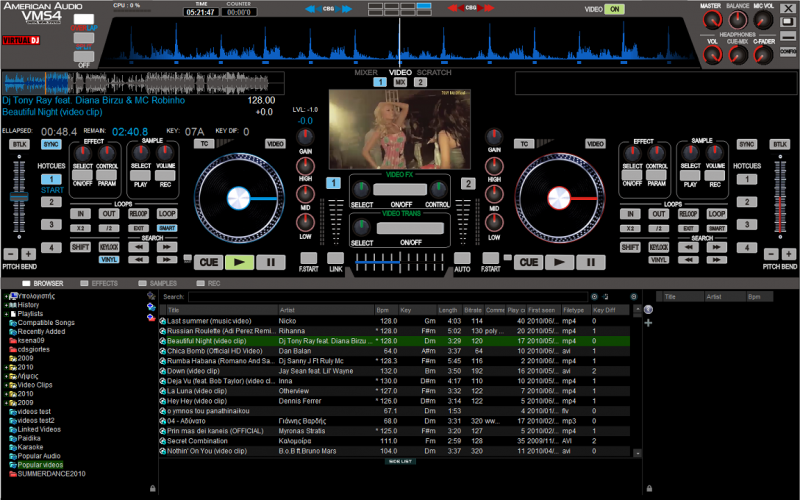800x500 pixels.
Task: Click the red CBG right arrow
Action: pyautogui.click(x=489, y=8)
